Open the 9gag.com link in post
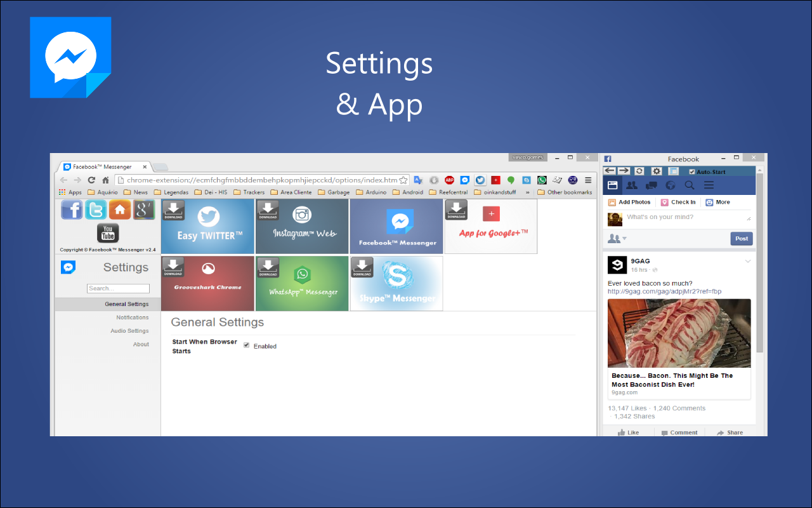 point(664,291)
